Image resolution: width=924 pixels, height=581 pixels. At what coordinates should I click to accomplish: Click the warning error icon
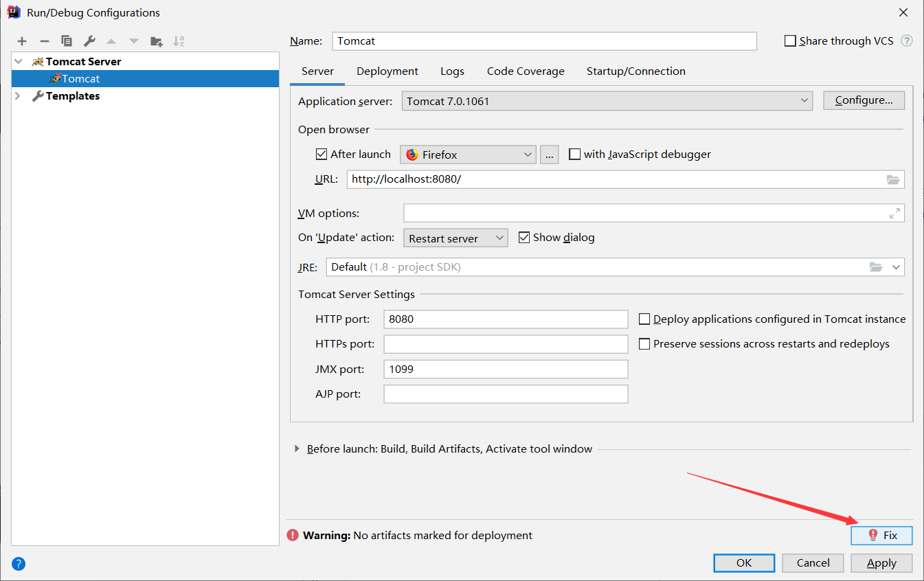click(293, 535)
